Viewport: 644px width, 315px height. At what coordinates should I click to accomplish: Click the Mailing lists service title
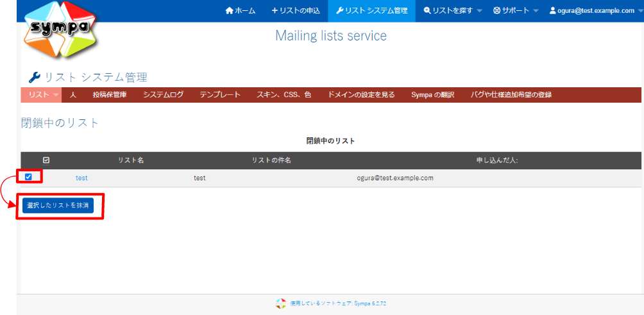tap(331, 36)
